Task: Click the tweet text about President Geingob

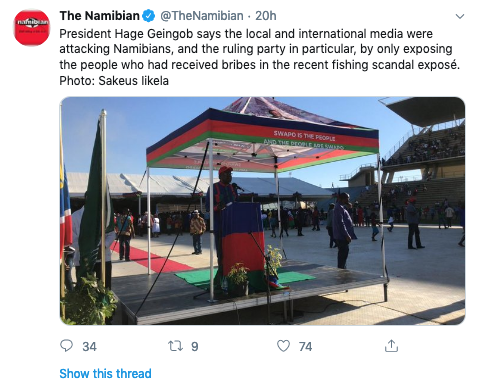Action: [x=259, y=49]
